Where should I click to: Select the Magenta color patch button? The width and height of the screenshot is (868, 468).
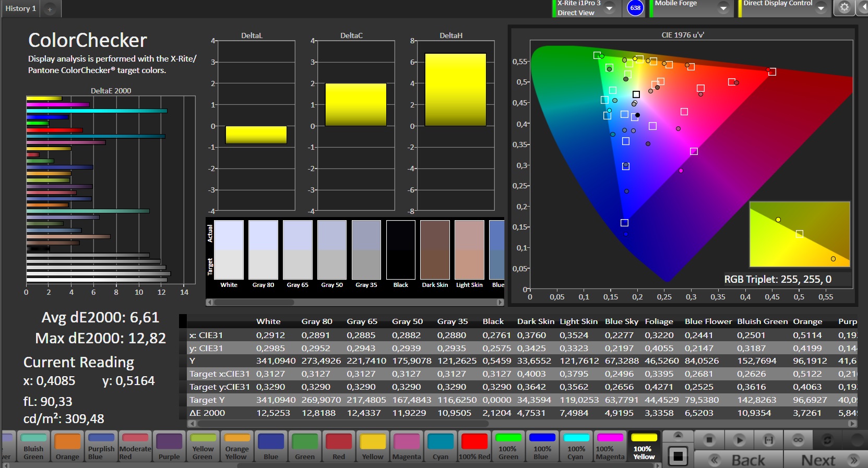[x=407, y=447]
